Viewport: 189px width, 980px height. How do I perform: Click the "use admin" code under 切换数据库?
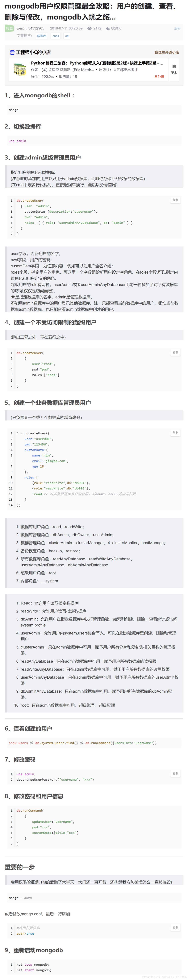coord(18,141)
